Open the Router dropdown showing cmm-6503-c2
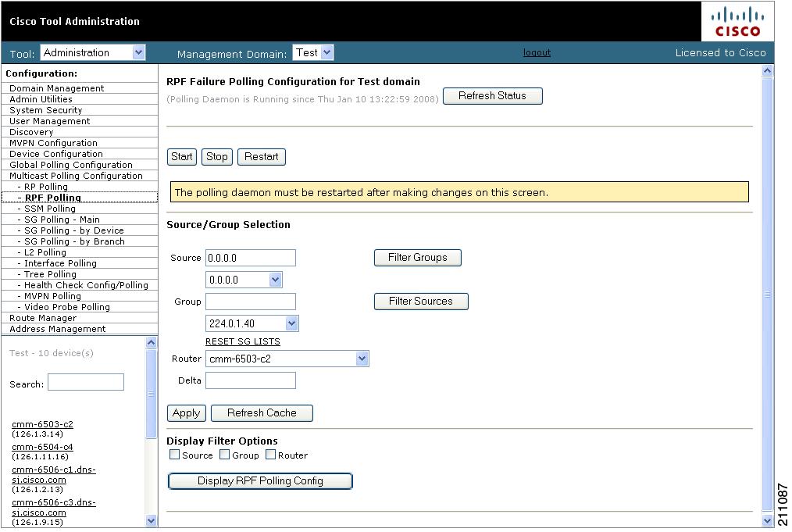This screenshot has height=532, width=792. (x=287, y=359)
